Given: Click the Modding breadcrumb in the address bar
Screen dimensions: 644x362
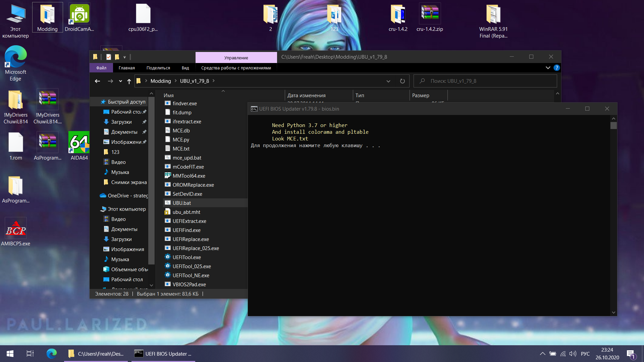Looking at the screenshot, I should pyautogui.click(x=161, y=81).
